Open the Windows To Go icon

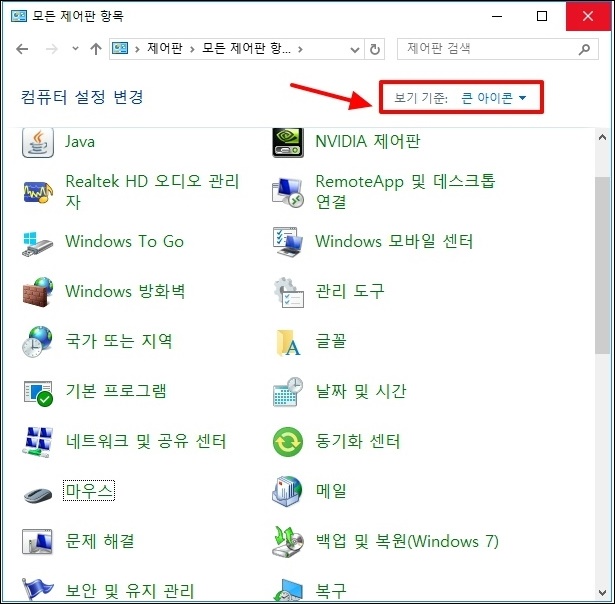[x=38, y=242]
